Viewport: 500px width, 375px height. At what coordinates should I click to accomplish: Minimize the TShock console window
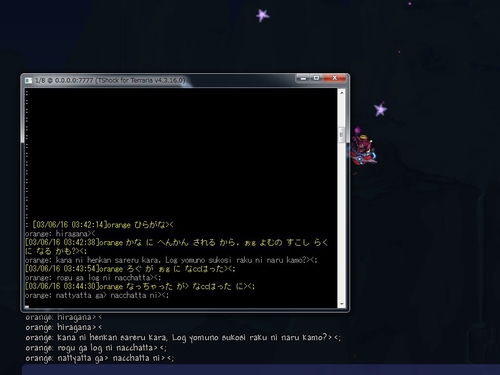pyautogui.click(x=303, y=78)
